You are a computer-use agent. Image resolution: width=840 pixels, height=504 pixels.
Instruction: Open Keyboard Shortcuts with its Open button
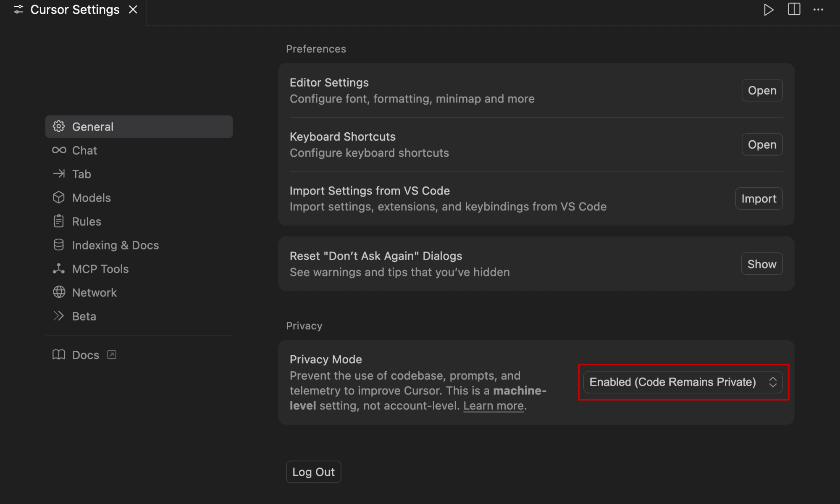[762, 144]
